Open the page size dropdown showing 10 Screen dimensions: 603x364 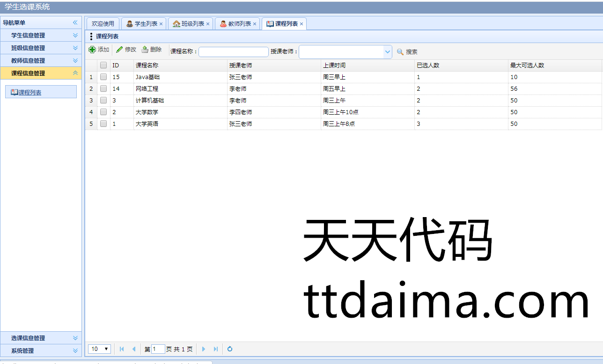coord(100,349)
